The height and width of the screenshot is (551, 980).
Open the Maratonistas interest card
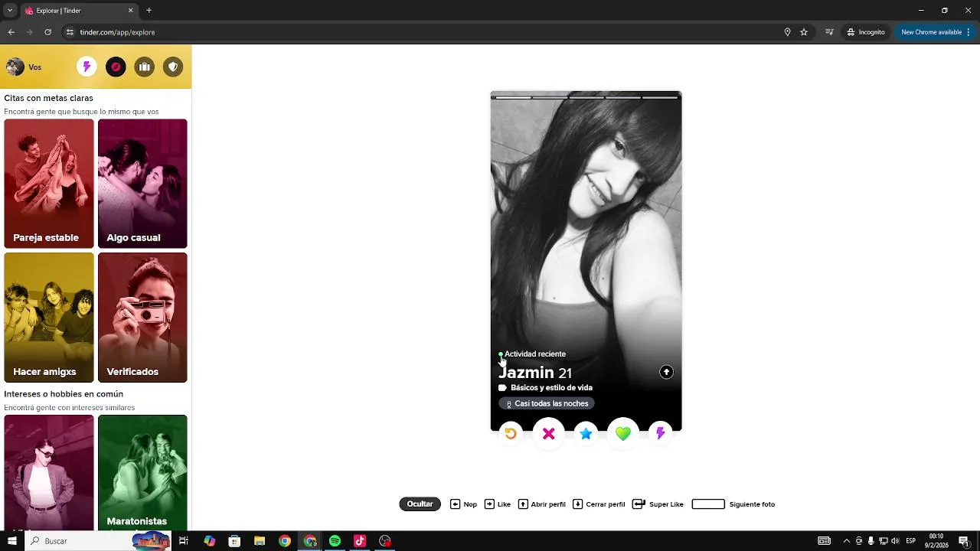click(x=142, y=472)
